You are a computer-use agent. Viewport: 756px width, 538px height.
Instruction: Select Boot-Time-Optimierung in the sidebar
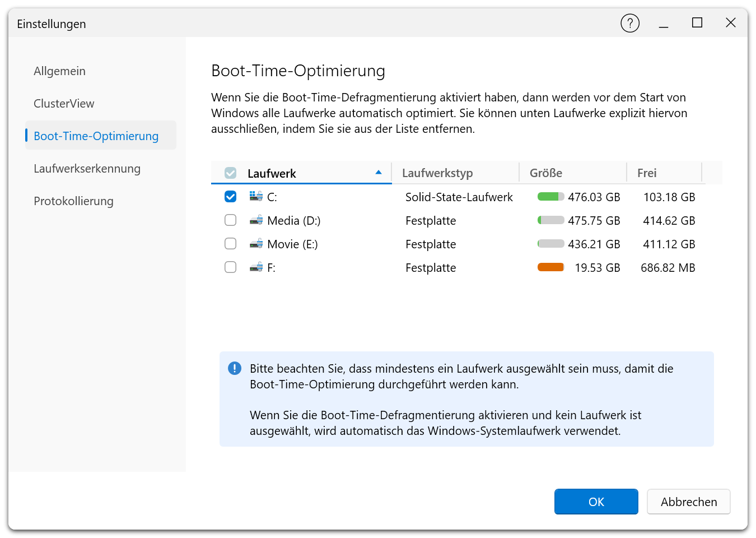tap(101, 136)
